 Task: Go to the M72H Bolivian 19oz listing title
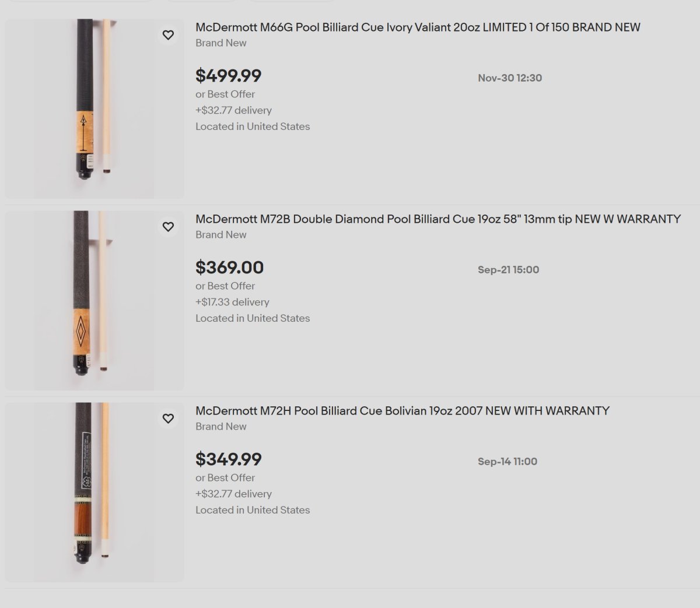402,411
